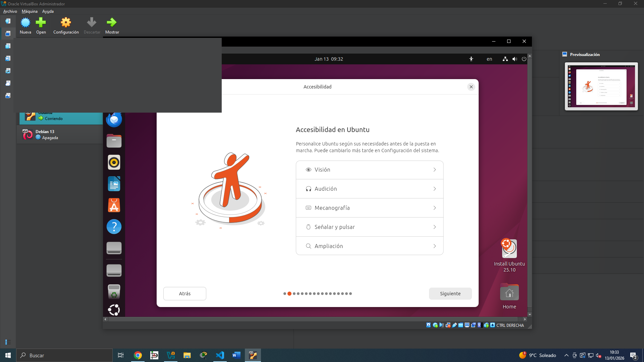This screenshot has width=644, height=362.
Task: Launch Rhythmbox from the Ubuntu dock
Action: click(114, 162)
